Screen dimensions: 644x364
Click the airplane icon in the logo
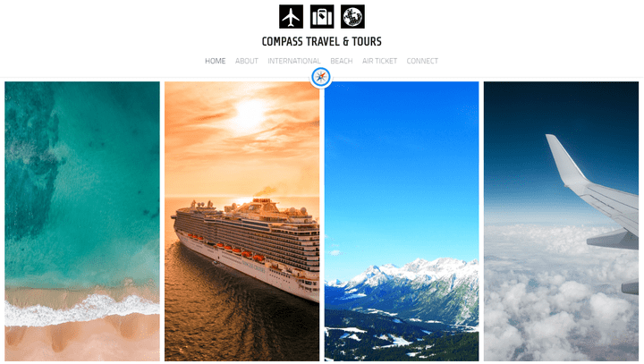(x=292, y=17)
